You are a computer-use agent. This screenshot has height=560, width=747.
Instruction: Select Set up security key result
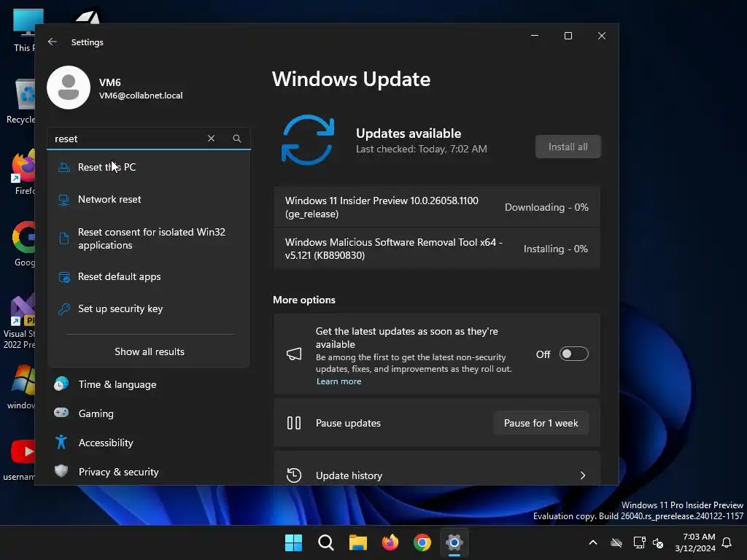coord(149,308)
